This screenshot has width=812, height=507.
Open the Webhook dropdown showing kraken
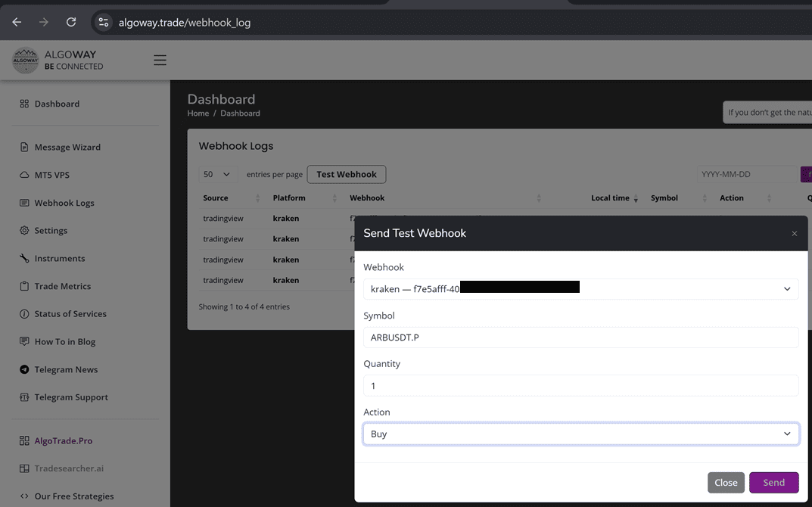(581, 289)
